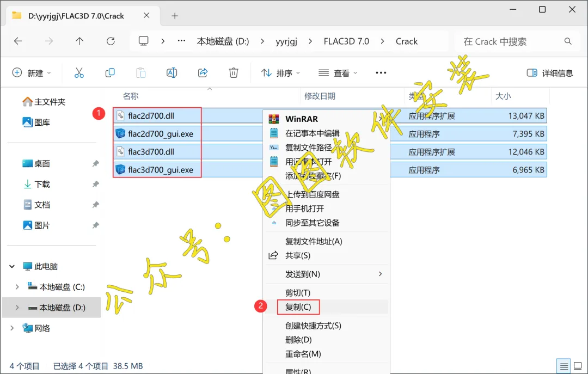Add a new tab with plus button
The height and width of the screenshot is (374, 588).
[175, 16]
